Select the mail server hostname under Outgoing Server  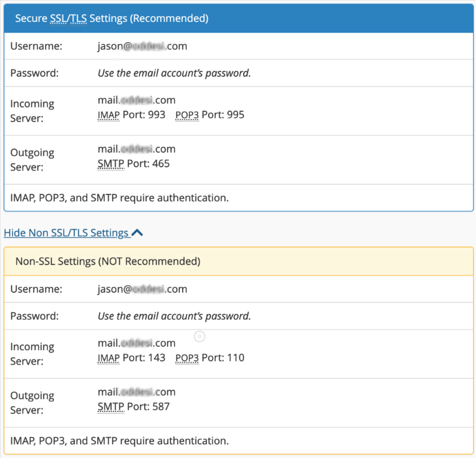[x=136, y=149]
